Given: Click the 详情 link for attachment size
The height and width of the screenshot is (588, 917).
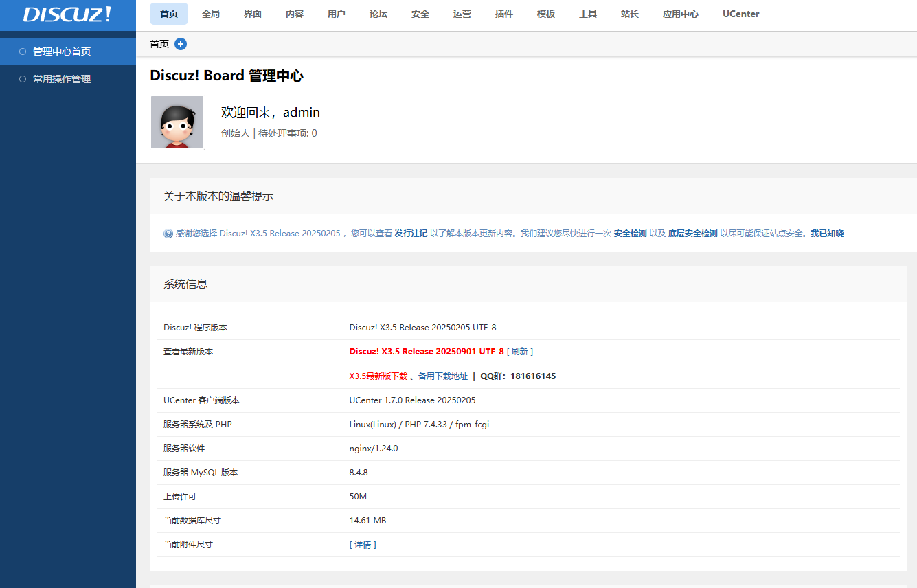Looking at the screenshot, I should tap(363, 545).
